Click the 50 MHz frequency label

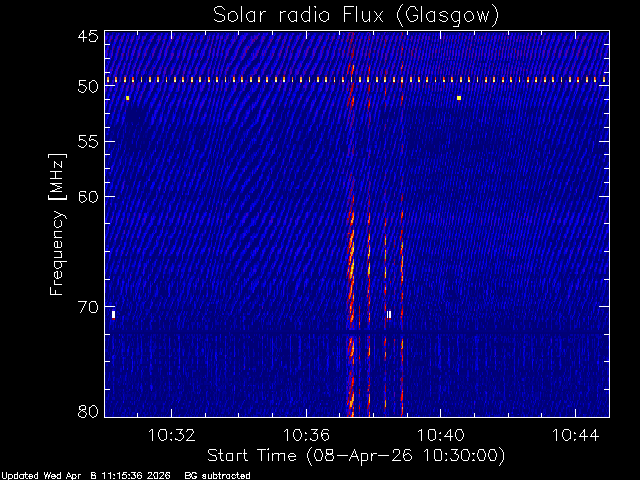click(x=88, y=87)
